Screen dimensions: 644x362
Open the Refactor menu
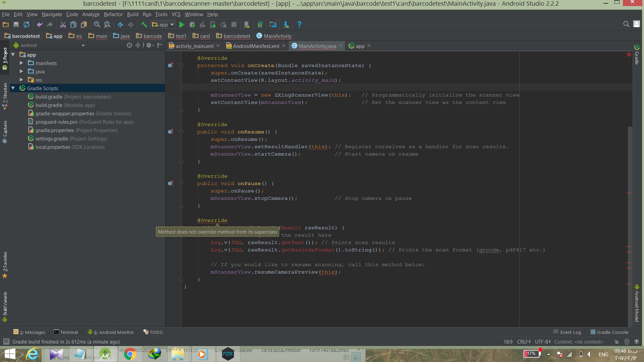(x=113, y=14)
